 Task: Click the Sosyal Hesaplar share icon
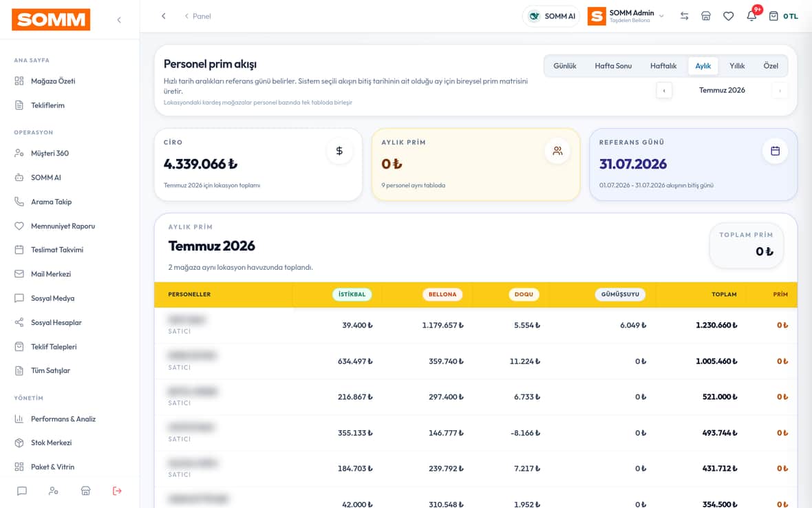click(19, 323)
